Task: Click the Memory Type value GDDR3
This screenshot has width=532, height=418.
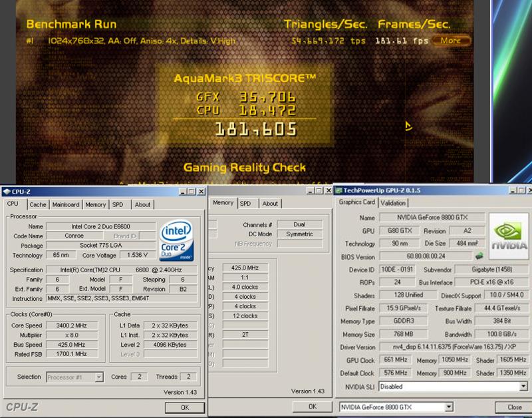Action: [x=404, y=321]
